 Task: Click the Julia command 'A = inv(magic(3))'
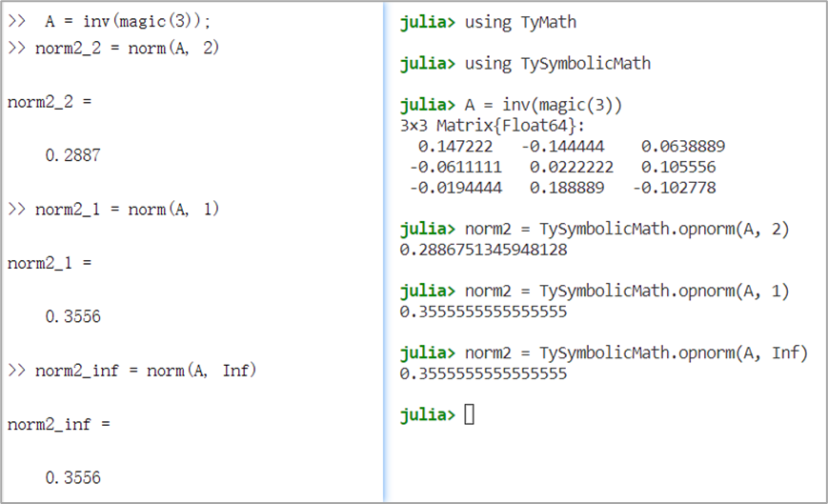coord(543,105)
